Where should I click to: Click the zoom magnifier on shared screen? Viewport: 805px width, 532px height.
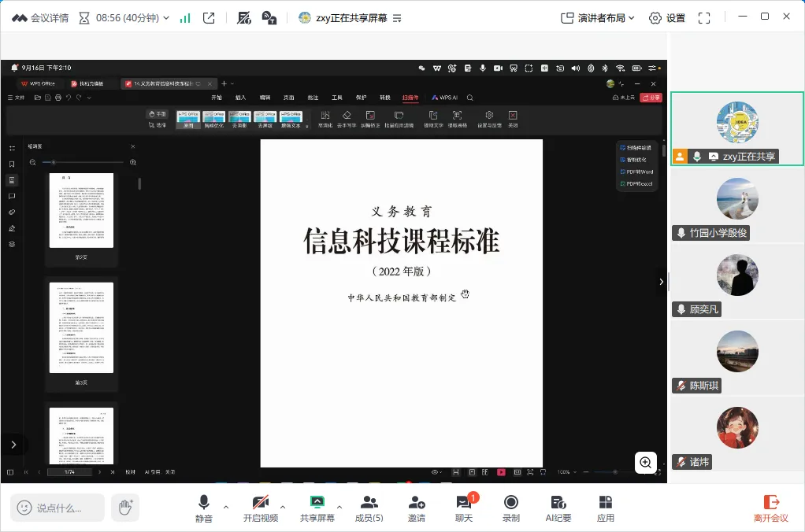pyautogui.click(x=645, y=462)
